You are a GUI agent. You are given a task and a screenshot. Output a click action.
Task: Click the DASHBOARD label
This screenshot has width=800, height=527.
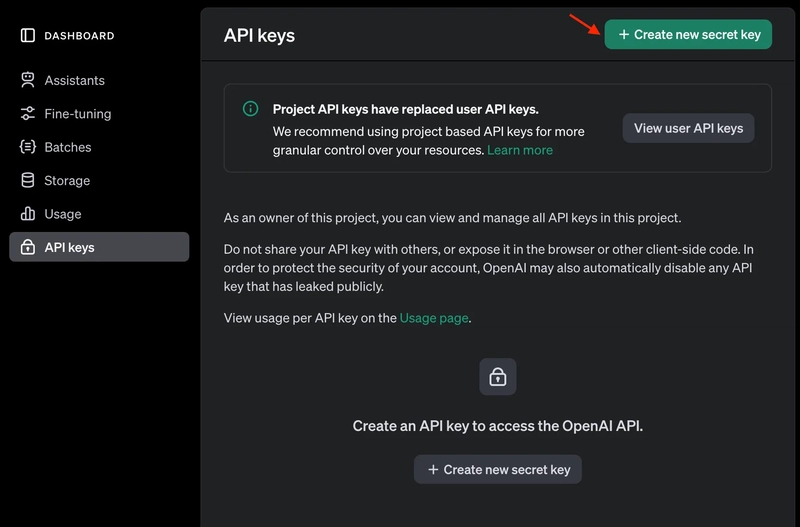pos(79,36)
